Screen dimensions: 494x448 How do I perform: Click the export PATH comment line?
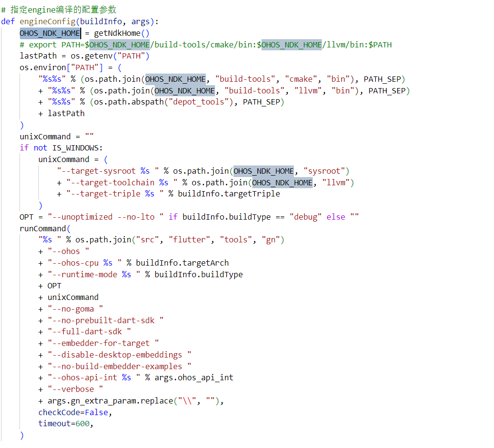pos(205,45)
